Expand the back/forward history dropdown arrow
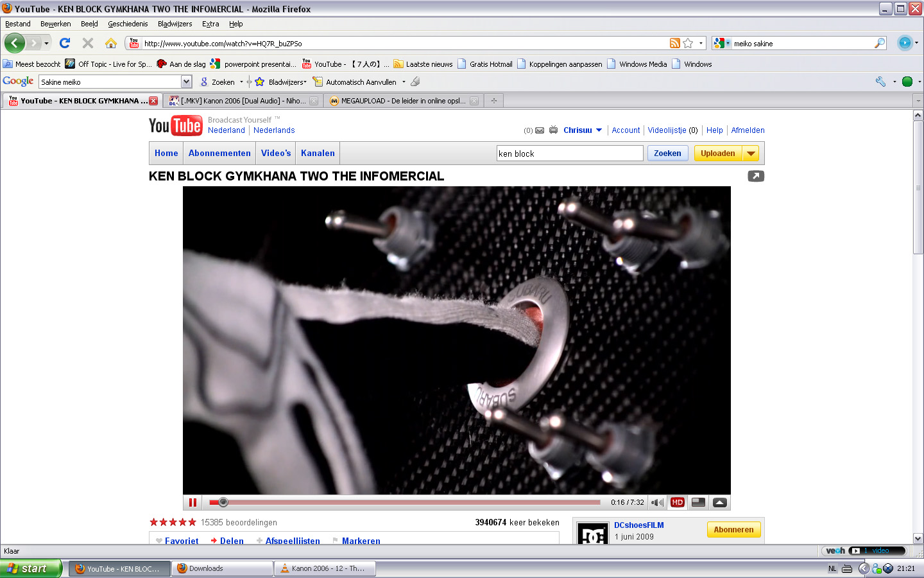 coord(46,43)
